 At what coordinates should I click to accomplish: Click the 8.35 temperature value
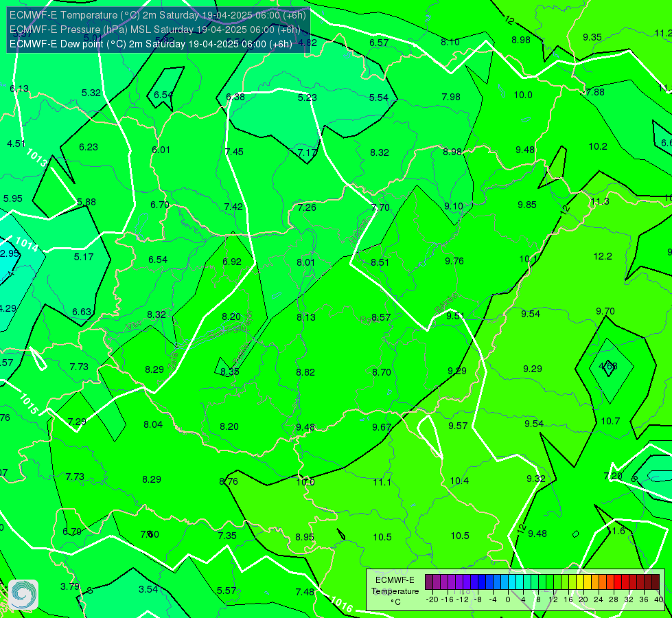pyautogui.click(x=230, y=371)
